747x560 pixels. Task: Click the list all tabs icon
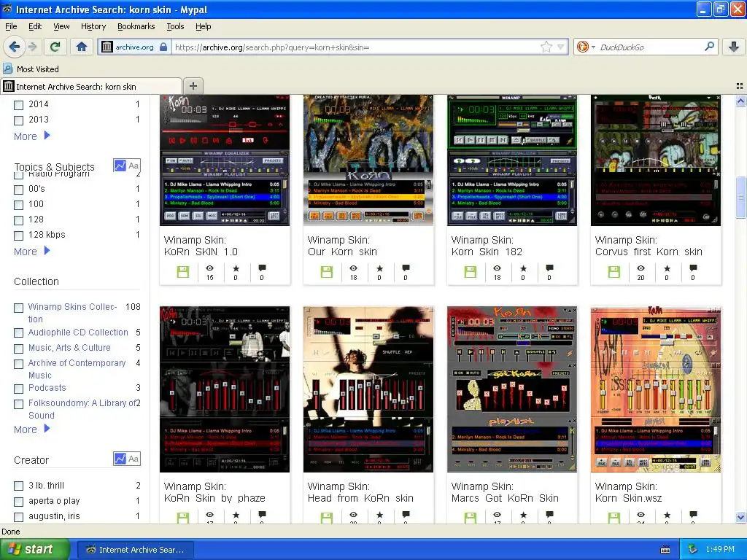point(740,86)
